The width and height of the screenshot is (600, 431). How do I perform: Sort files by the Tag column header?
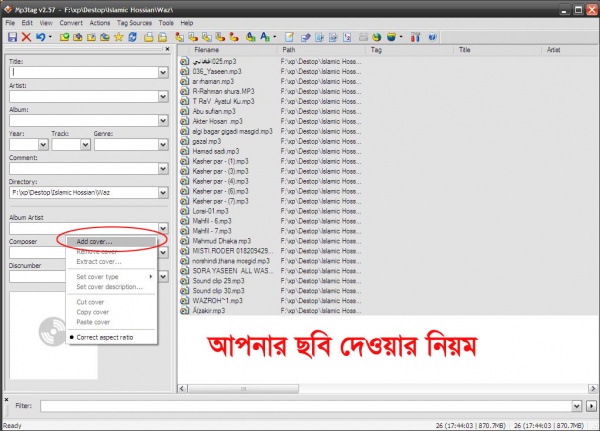410,50
